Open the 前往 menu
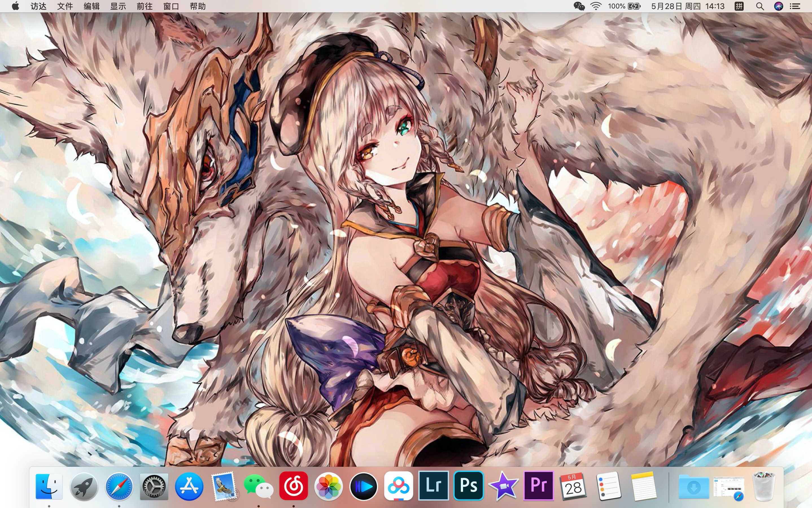The height and width of the screenshot is (508, 812). click(x=144, y=6)
